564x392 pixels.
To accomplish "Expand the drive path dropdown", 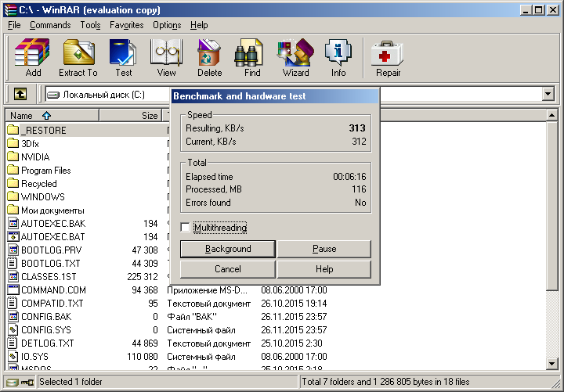I will [x=548, y=94].
